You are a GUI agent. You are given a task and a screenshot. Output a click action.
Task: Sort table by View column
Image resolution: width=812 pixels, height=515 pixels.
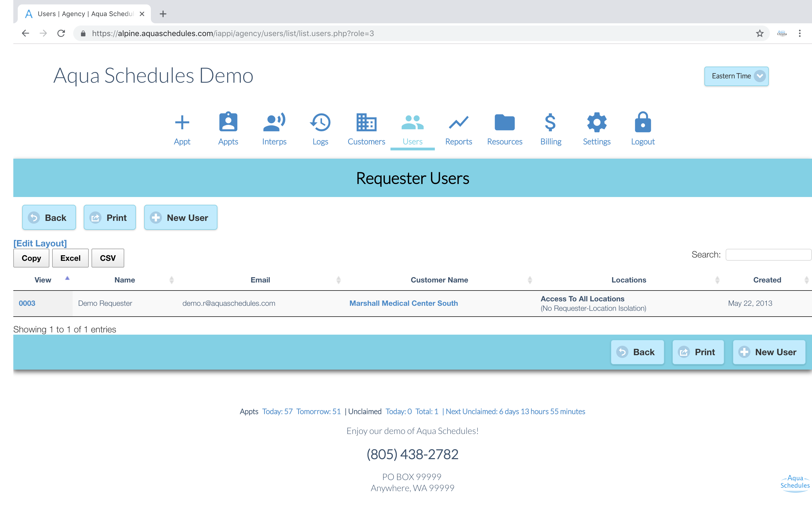[43, 280]
